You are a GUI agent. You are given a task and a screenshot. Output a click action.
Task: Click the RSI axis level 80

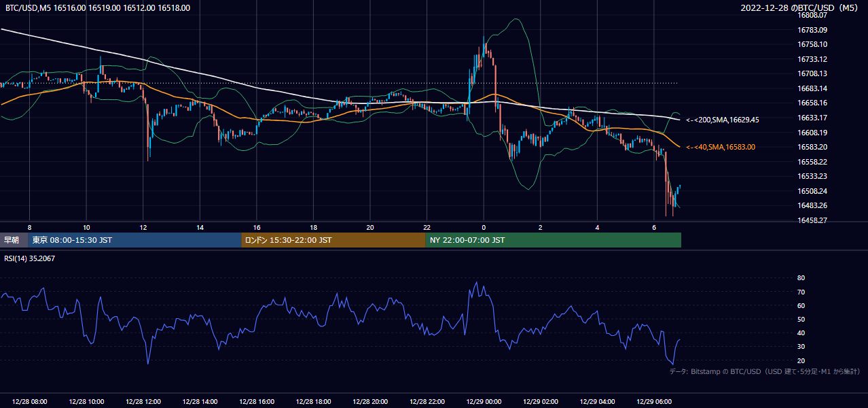click(801, 278)
